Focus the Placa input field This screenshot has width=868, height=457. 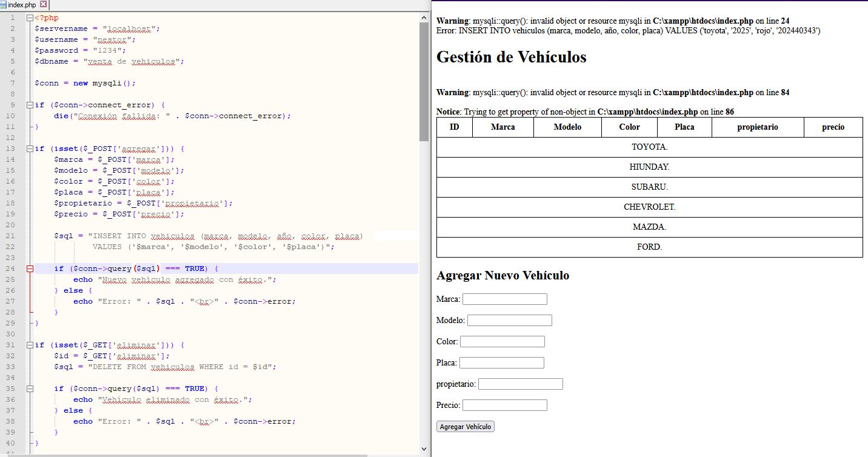tap(501, 363)
